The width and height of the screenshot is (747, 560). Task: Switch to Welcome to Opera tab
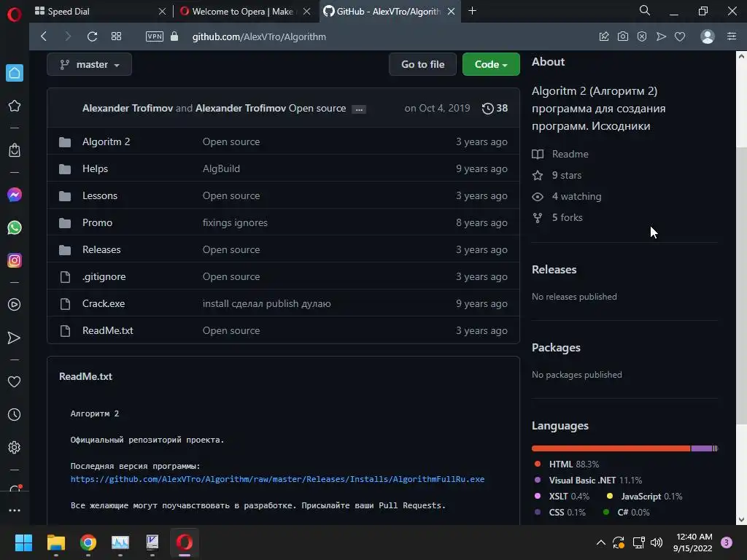tap(242, 12)
